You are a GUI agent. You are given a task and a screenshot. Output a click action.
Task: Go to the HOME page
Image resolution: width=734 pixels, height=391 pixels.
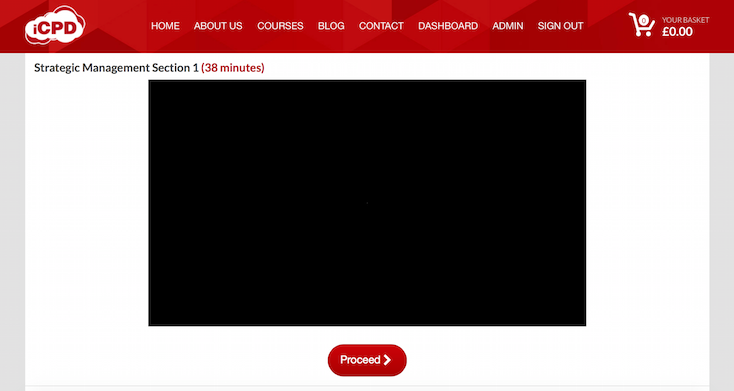(x=165, y=26)
